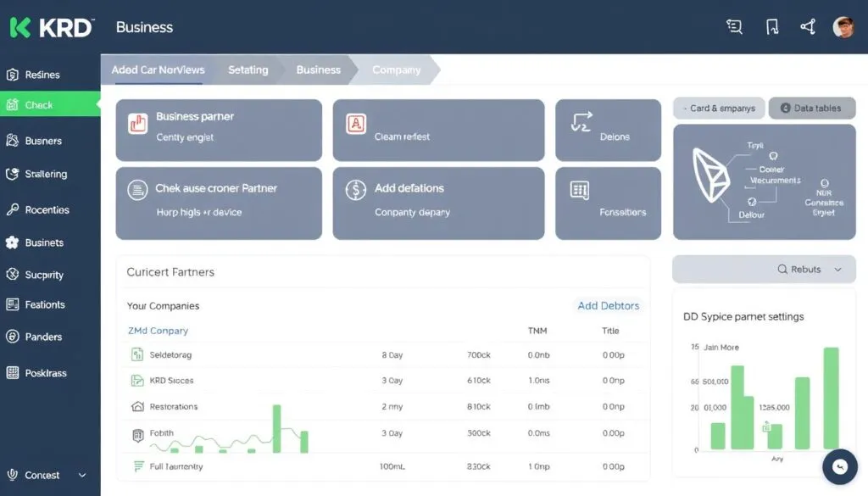868x496 pixels.
Task: Open the bookmark icon in header
Action: [x=771, y=27]
